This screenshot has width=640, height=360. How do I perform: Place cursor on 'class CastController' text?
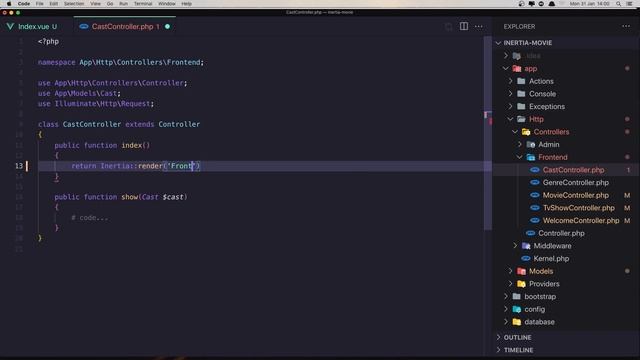pos(79,124)
